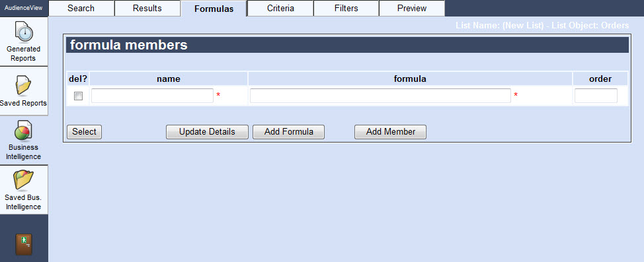The width and height of the screenshot is (644, 262).
Task: Click the AudienceView logo label
Action: point(23,8)
